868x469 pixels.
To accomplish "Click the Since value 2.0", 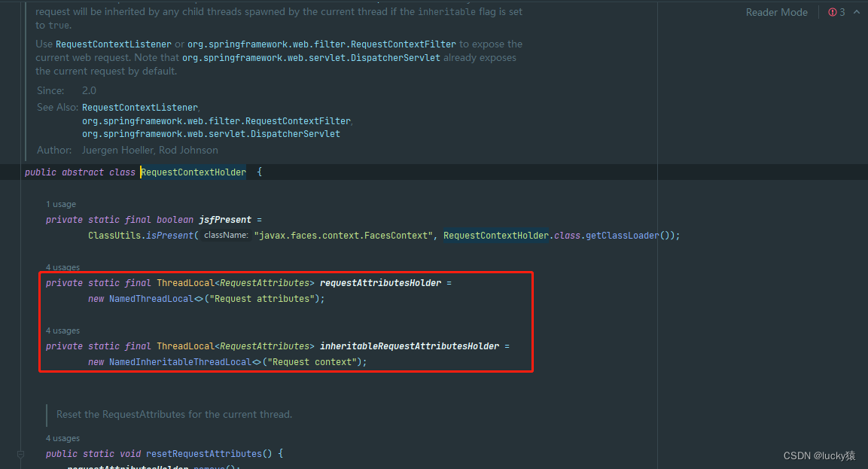I will [89, 90].
